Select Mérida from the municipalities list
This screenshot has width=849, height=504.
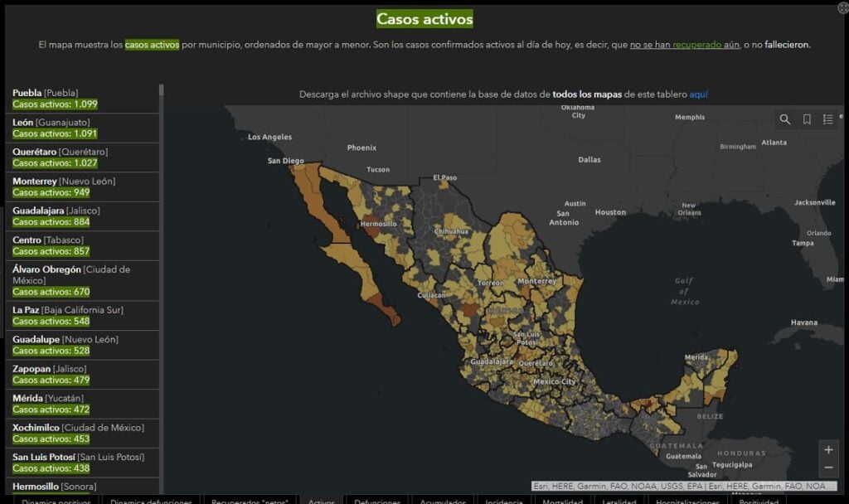tap(79, 403)
